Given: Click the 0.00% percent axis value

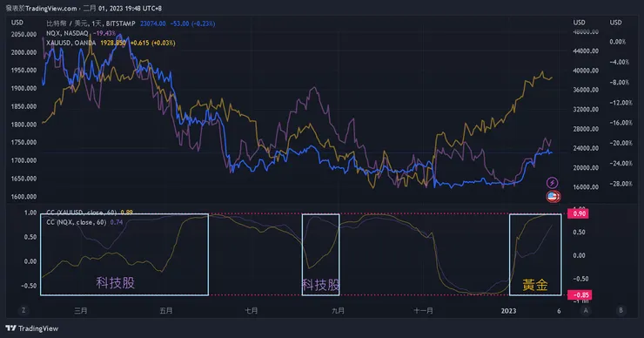Looking at the screenshot, I should click(618, 42).
